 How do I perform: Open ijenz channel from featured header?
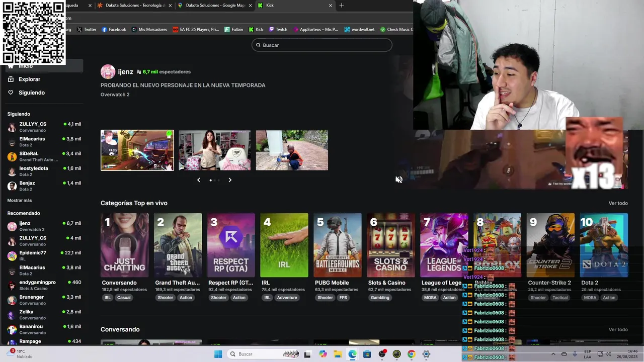point(125,71)
